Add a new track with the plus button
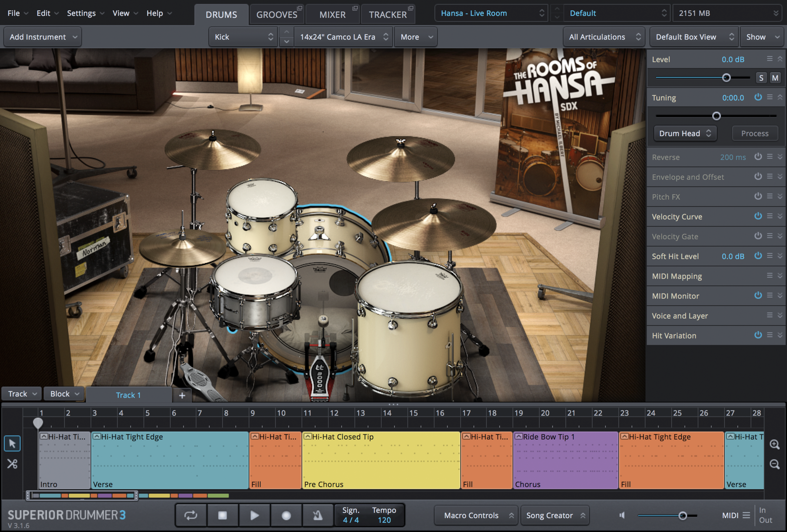Image resolution: width=787 pixels, height=532 pixels. point(182,395)
